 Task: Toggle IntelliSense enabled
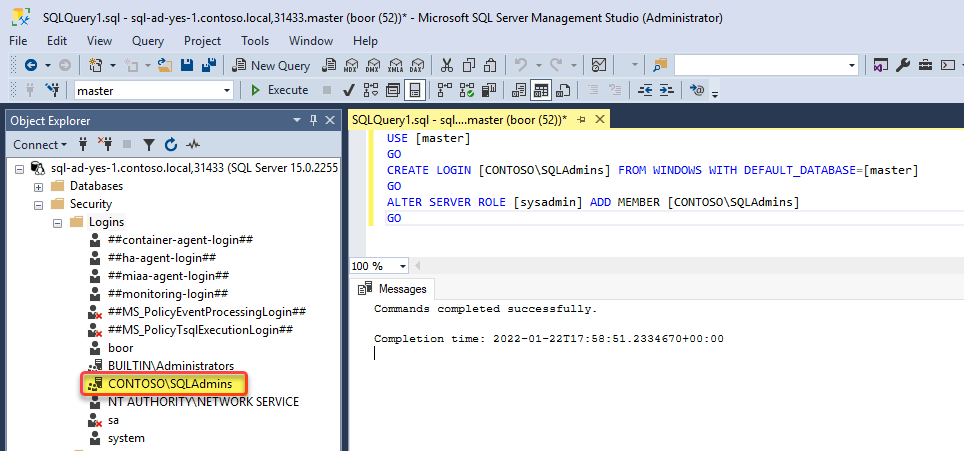click(416, 90)
